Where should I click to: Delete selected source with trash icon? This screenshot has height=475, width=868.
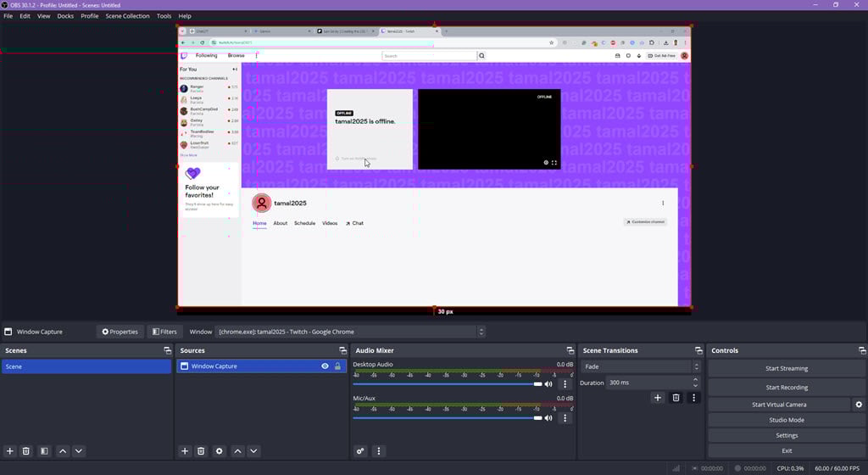(x=201, y=451)
